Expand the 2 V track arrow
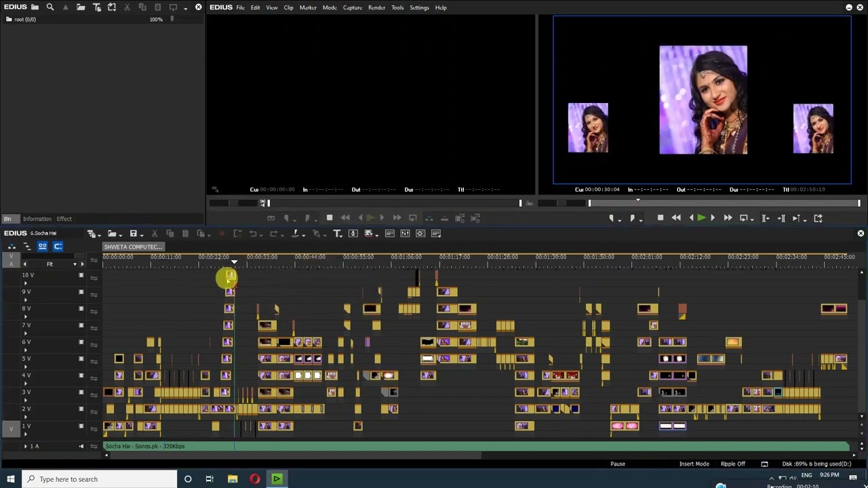The height and width of the screenshot is (488, 868). [x=26, y=417]
